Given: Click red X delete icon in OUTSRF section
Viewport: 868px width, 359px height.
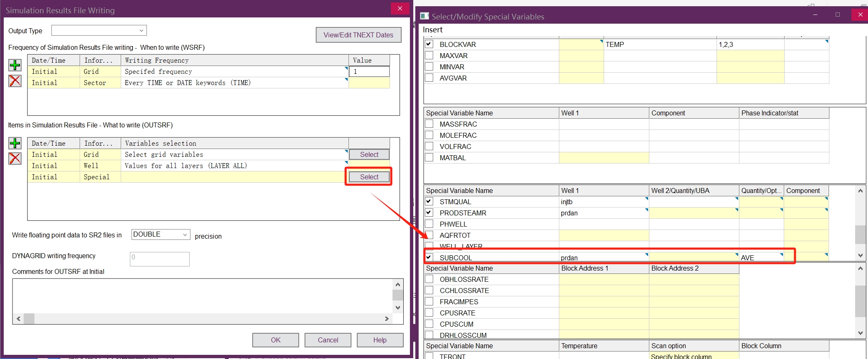Looking at the screenshot, I should tap(15, 159).
